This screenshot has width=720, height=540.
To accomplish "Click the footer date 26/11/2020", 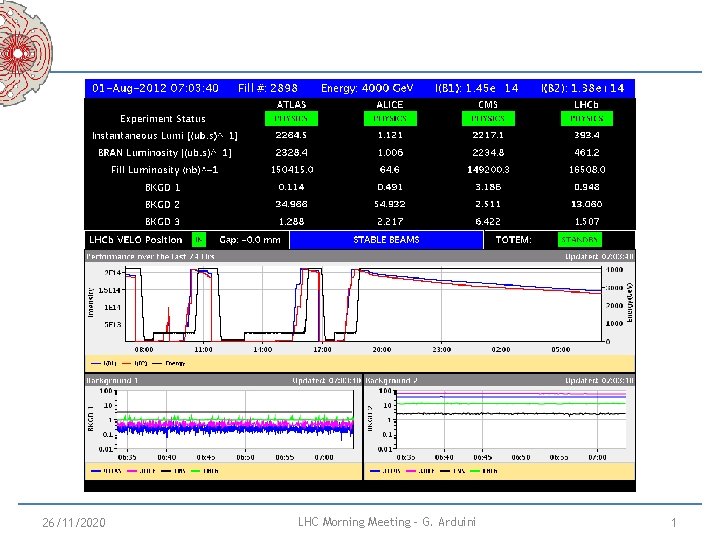I will [73, 523].
